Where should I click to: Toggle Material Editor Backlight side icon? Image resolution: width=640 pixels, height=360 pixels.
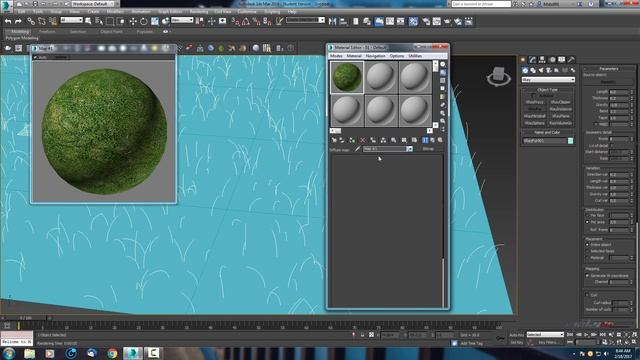[x=443, y=72]
